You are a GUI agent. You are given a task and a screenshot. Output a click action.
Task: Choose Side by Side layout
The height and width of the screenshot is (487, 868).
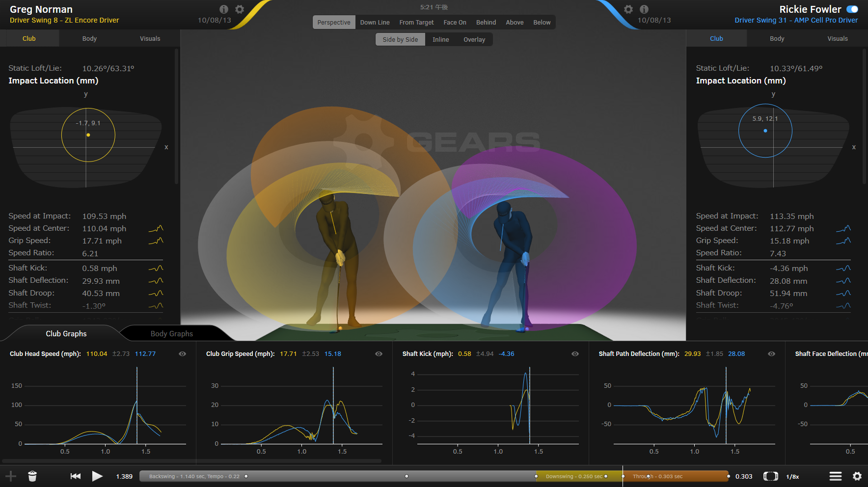400,40
